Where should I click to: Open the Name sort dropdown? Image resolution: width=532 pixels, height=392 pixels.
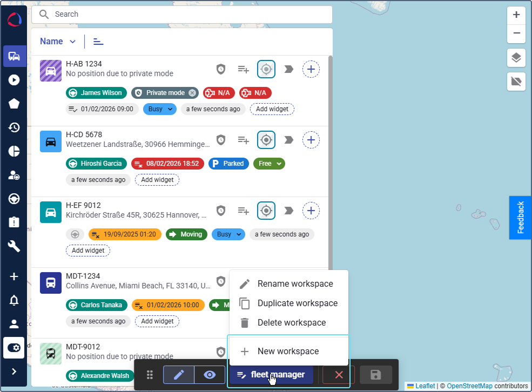58,42
